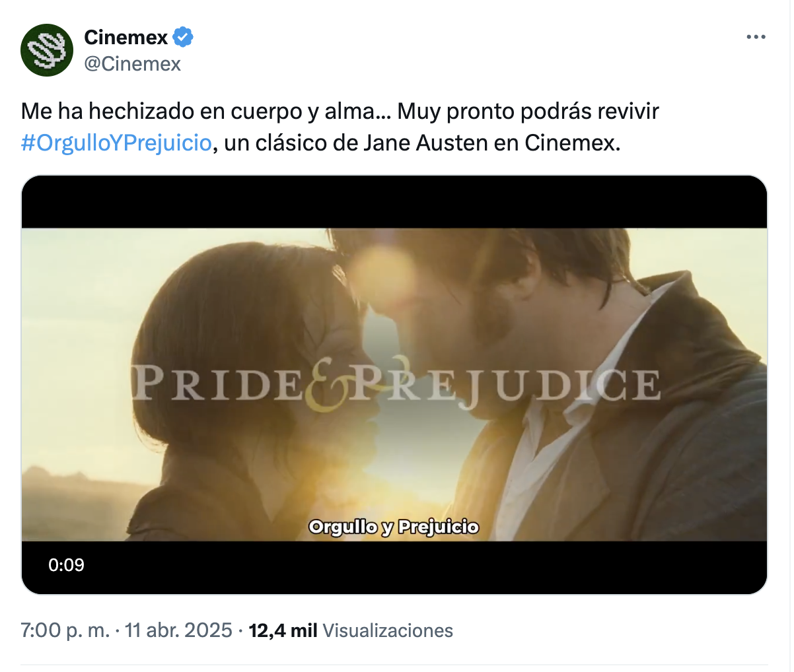Click the 0:09 video duration label

tap(66, 565)
